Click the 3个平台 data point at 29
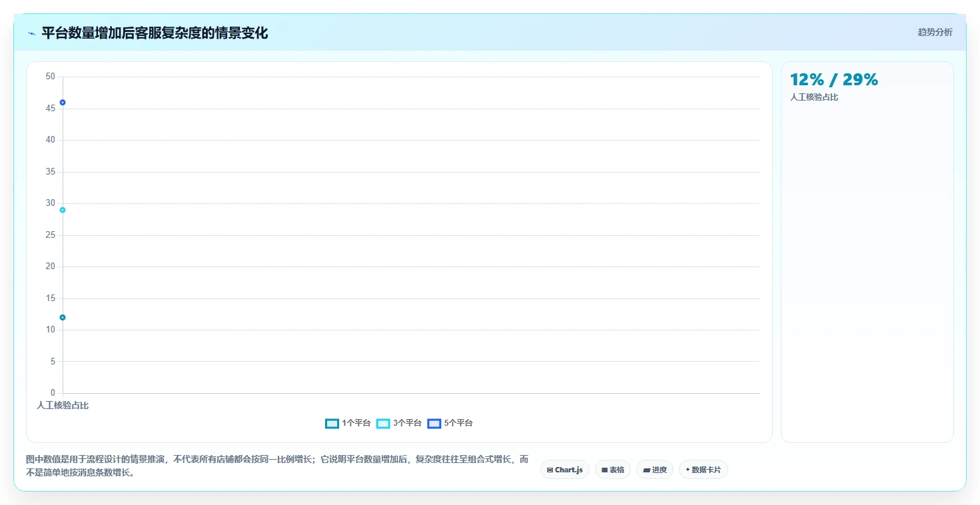Viewport: 980px width, 505px height. tap(63, 210)
